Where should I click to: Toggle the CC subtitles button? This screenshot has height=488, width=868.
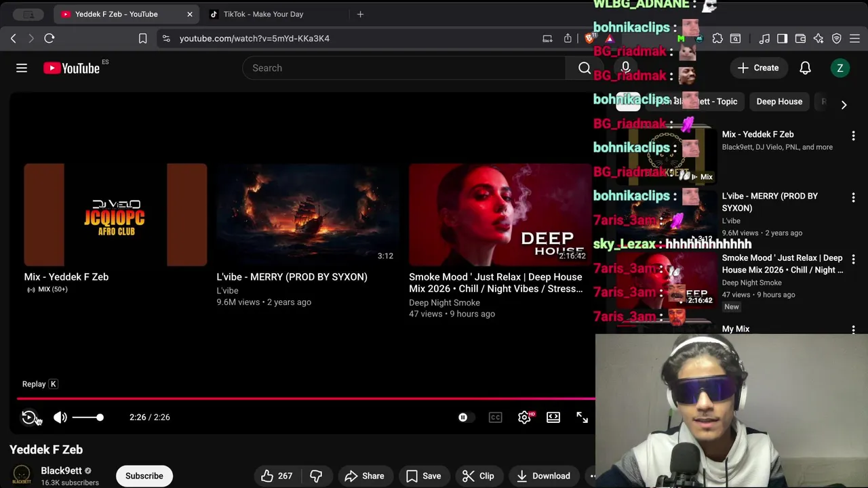[x=496, y=418]
